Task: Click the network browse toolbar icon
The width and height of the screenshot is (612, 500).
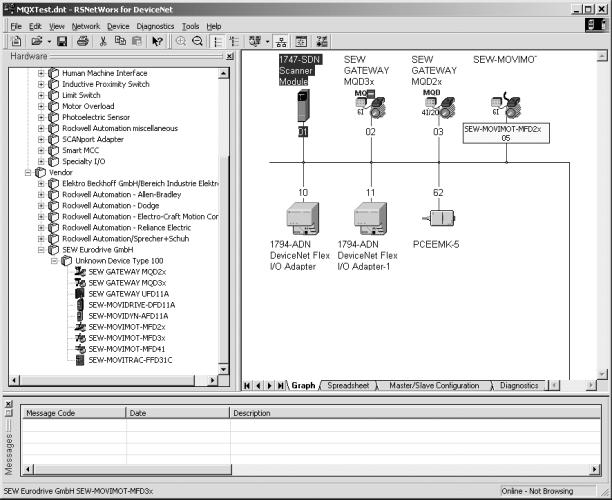Action: tap(255, 41)
